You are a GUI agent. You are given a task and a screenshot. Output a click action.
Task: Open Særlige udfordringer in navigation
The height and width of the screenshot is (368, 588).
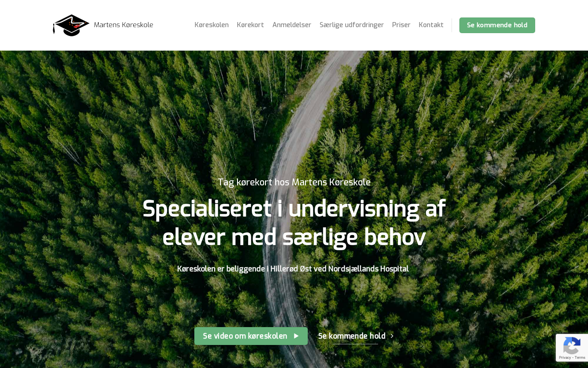click(x=351, y=25)
